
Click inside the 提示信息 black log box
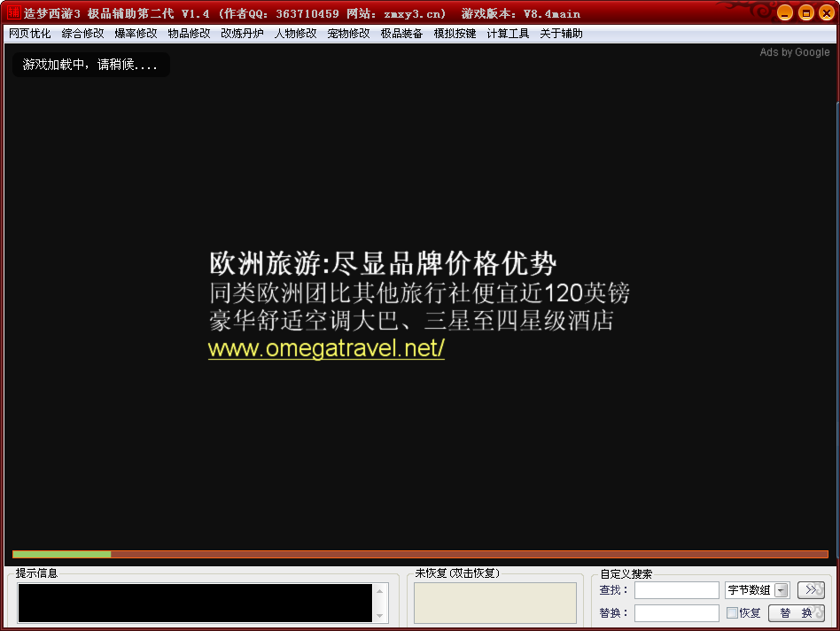(195, 604)
